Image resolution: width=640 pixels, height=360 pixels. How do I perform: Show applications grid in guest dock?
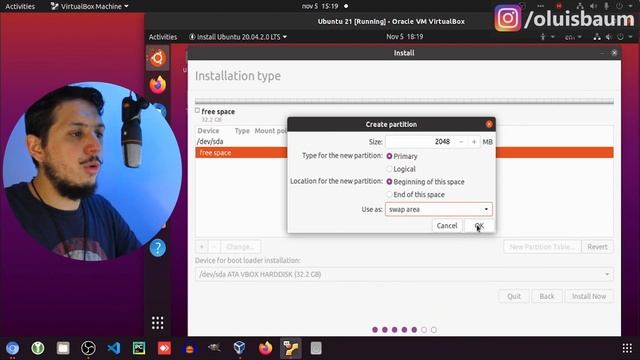click(x=158, y=323)
